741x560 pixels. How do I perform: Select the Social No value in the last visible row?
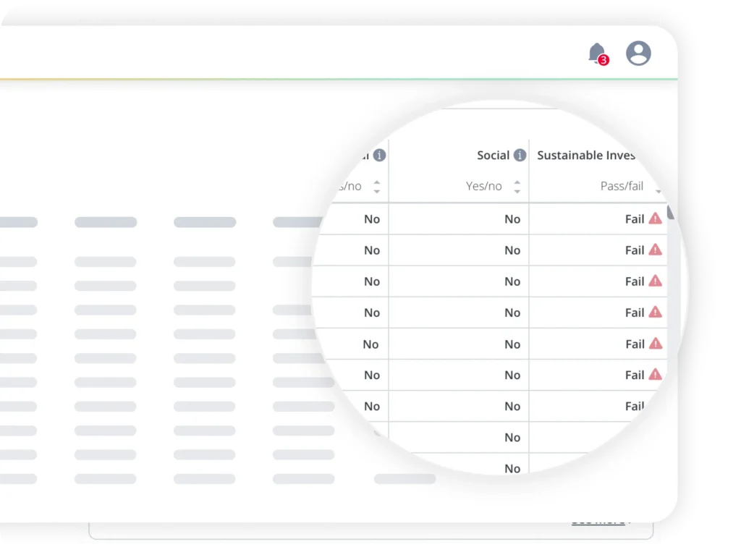(512, 468)
